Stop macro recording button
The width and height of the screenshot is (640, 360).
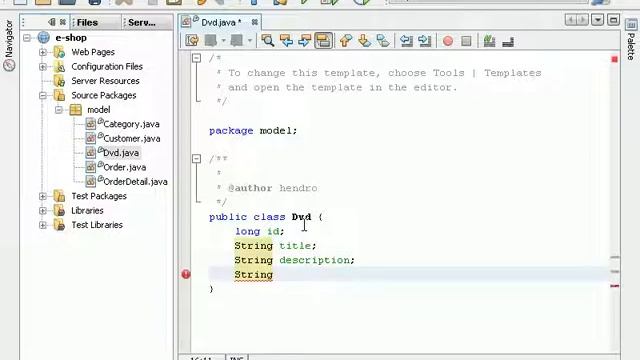(x=466, y=41)
